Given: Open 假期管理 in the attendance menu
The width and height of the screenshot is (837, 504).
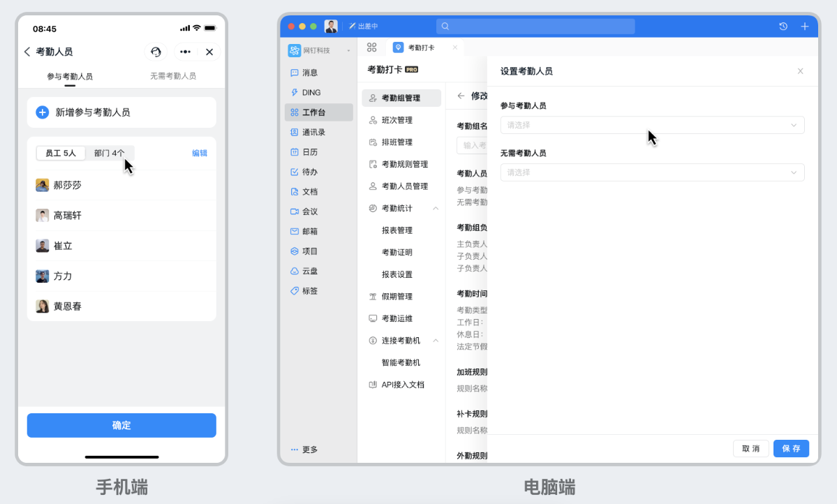Looking at the screenshot, I should point(401,296).
